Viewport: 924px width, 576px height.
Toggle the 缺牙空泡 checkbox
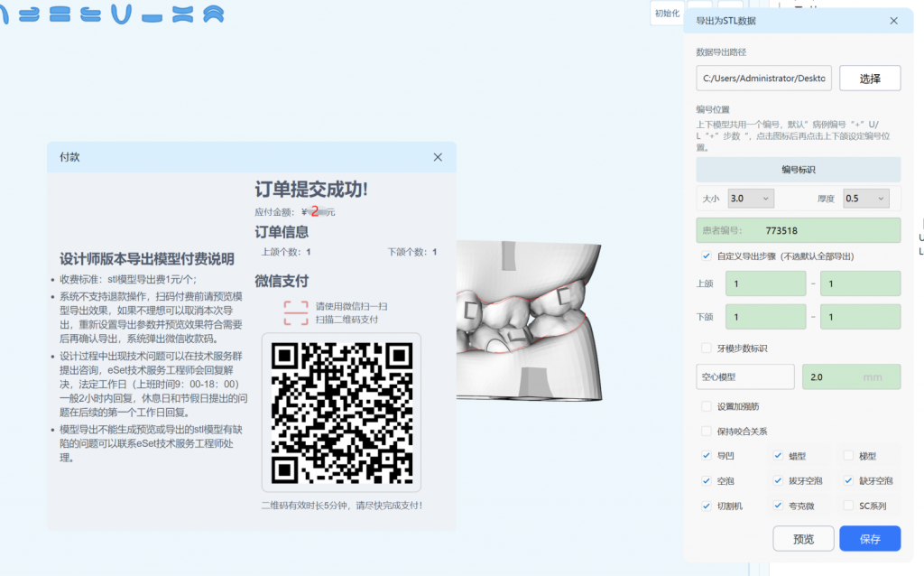pyautogui.click(x=848, y=480)
